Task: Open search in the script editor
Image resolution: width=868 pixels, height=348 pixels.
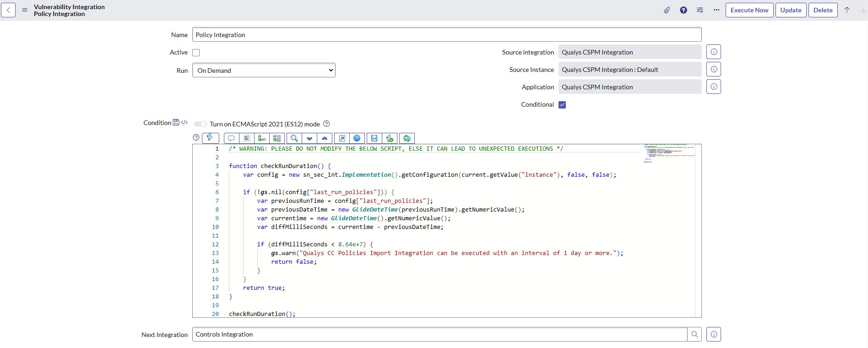Action: pos(294,138)
